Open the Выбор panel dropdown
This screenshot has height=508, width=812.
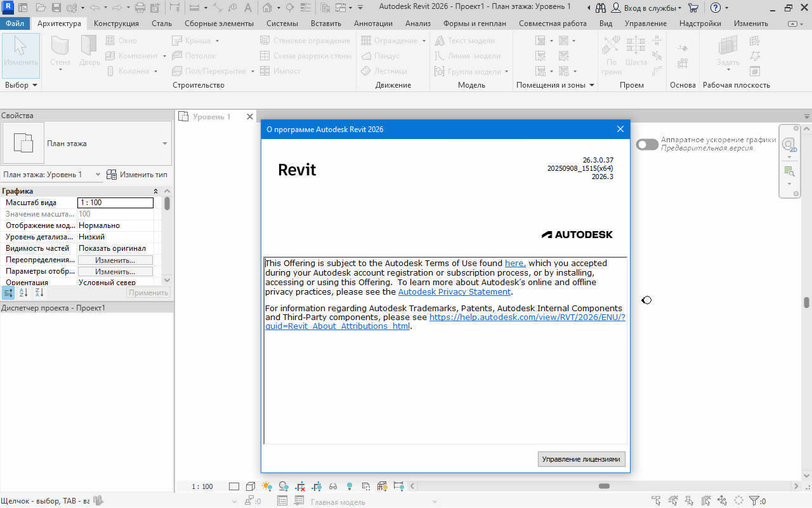click(x=35, y=85)
